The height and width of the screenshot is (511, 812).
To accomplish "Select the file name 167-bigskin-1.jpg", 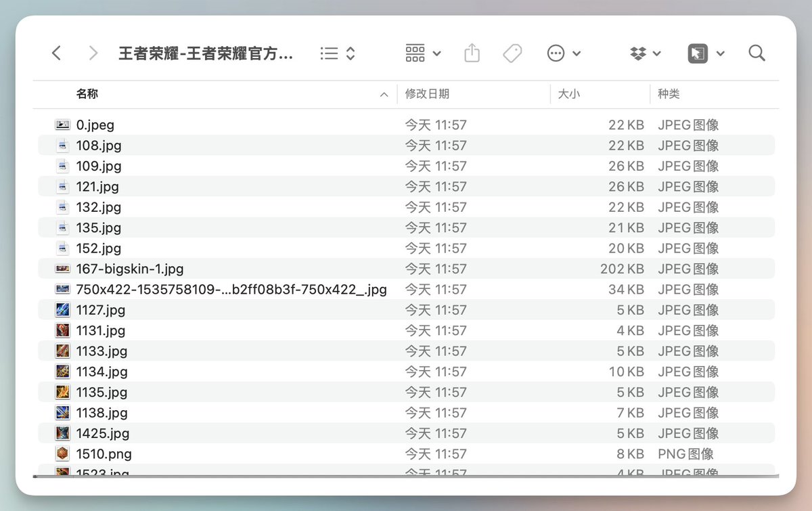I will click(130, 269).
